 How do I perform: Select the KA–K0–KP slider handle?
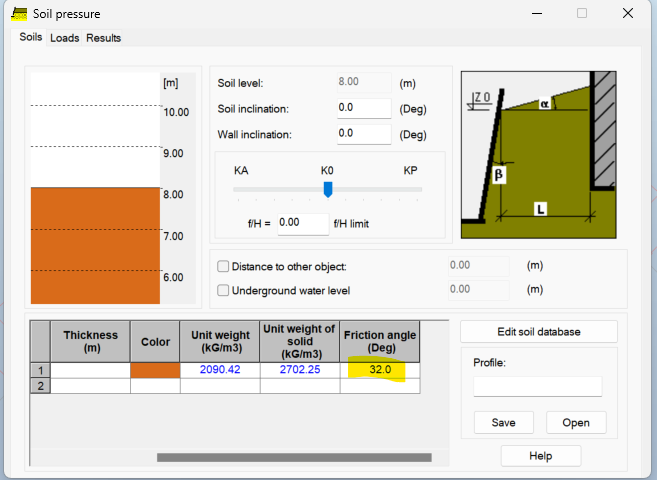coord(328,189)
